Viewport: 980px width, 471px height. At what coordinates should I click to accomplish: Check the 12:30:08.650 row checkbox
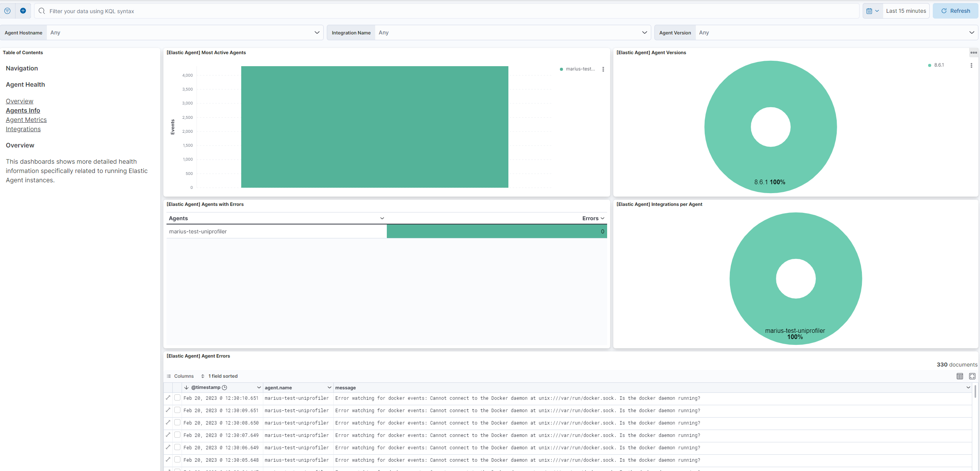pyautogui.click(x=177, y=423)
